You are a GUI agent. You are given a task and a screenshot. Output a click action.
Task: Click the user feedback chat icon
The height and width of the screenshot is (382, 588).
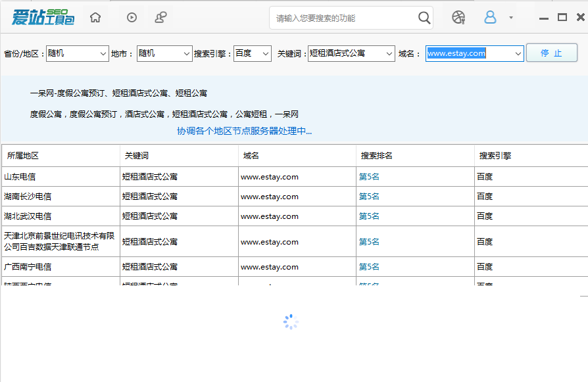click(160, 18)
